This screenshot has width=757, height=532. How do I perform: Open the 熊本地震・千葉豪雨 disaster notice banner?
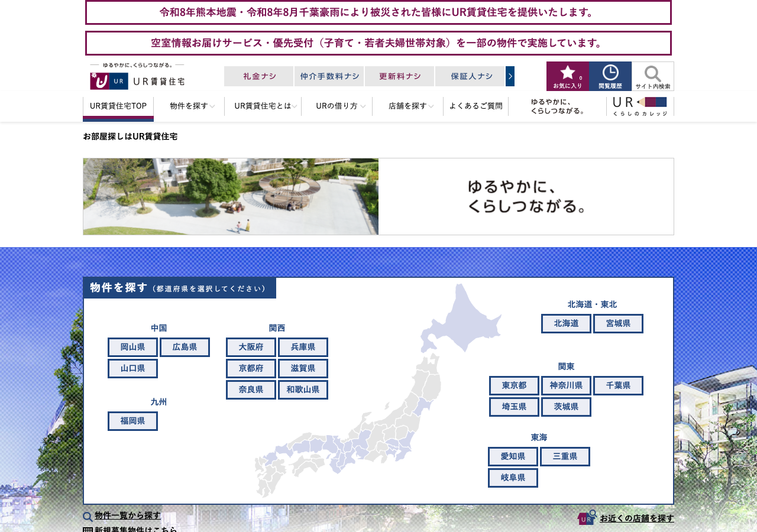[378, 12]
